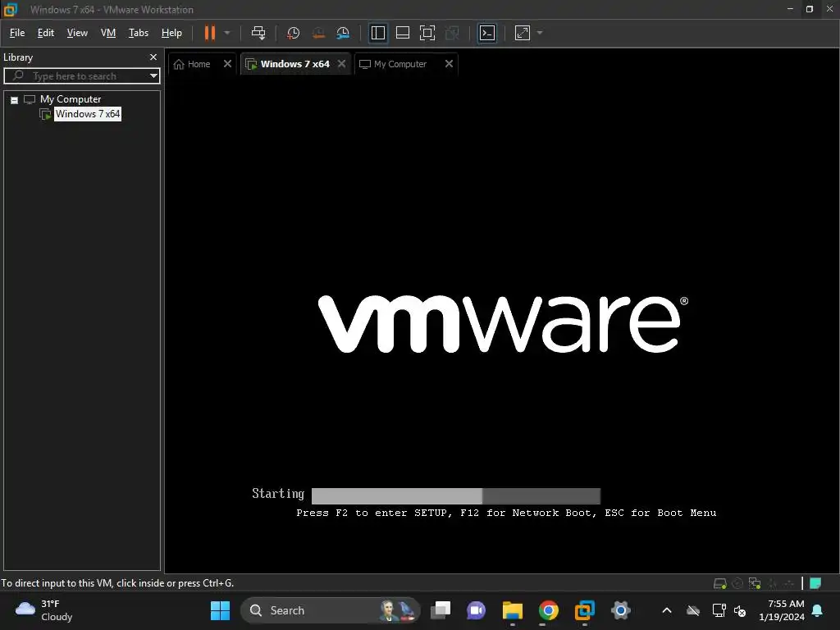
Task: Enter full screen mode icon
Action: click(x=427, y=33)
